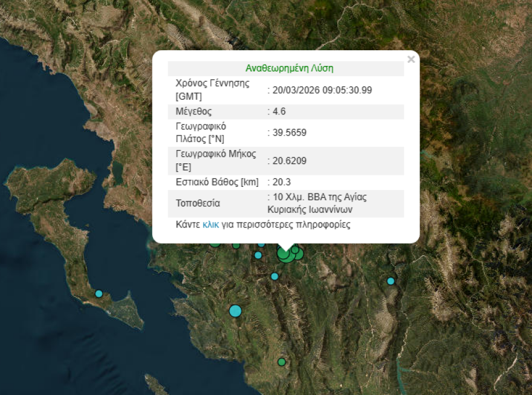Click the small teal dot below the green cluster
532x395 pixels.
[274, 277]
